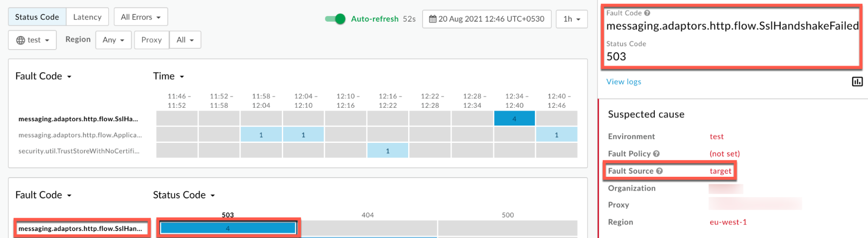Expand the Time column dropdown
This screenshot has height=238, width=868.
tap(168, 76)
